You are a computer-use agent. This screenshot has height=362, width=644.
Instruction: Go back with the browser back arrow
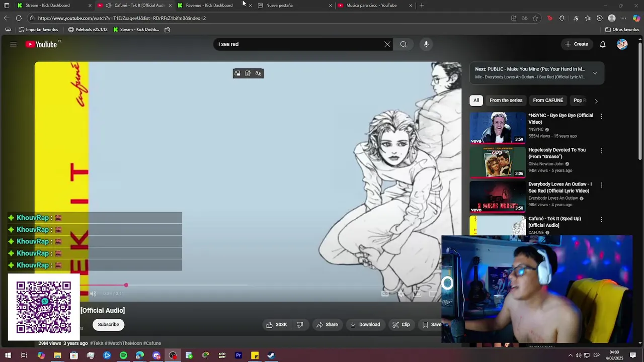(6, 18)
